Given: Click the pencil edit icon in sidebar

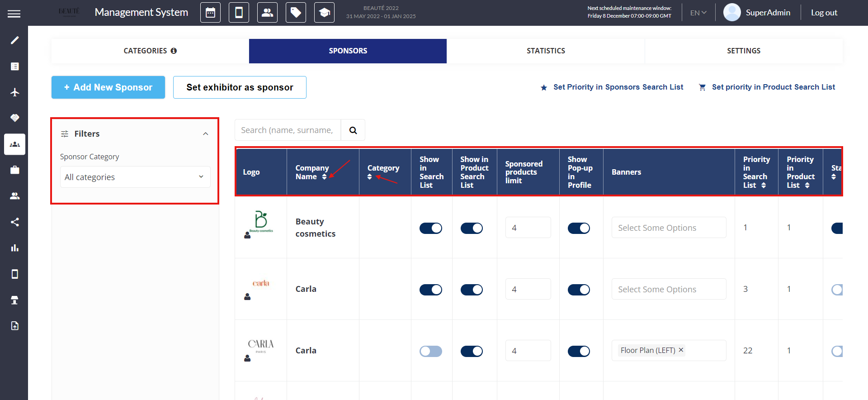Looking at the screenshot, I should [x=14, y=40].
